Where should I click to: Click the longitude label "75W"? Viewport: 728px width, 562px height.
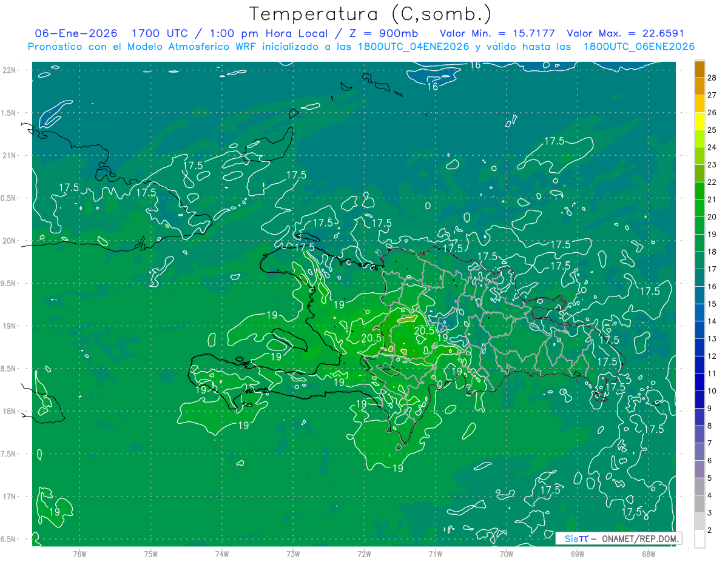point(151,554)
